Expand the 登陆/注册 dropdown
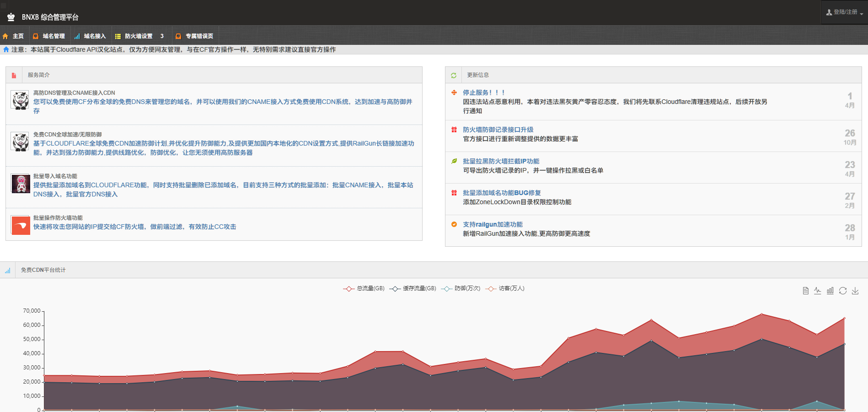 pyautogui.click(x=845, y=12)
